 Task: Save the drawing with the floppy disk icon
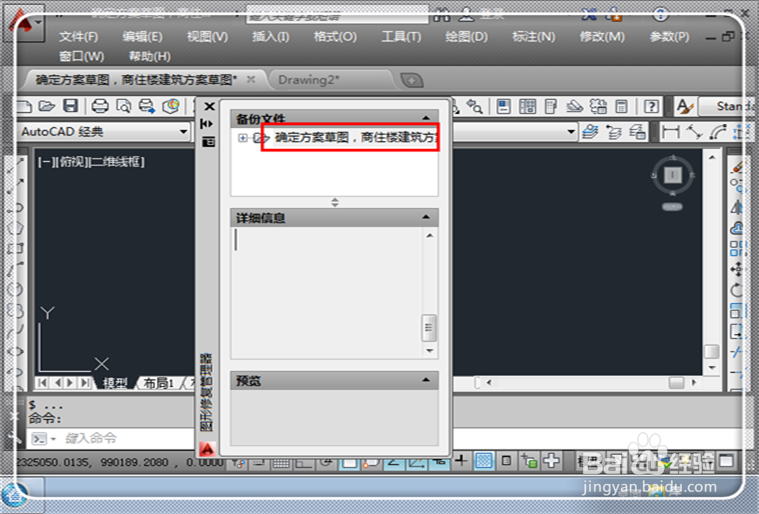click(71, 106)
